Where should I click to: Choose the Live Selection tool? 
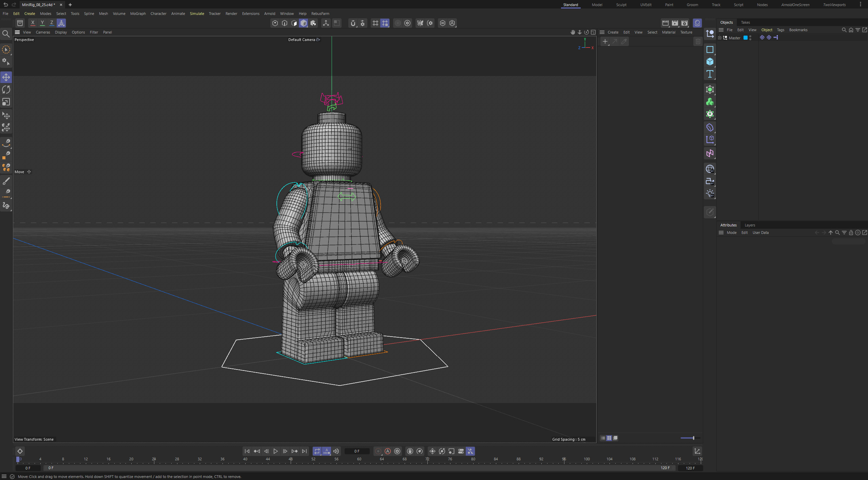pyautogui.click(x=6, y=49)
